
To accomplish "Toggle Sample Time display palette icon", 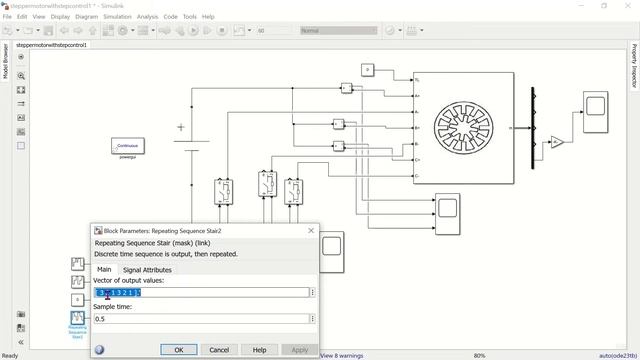I will tap(21, 104).
